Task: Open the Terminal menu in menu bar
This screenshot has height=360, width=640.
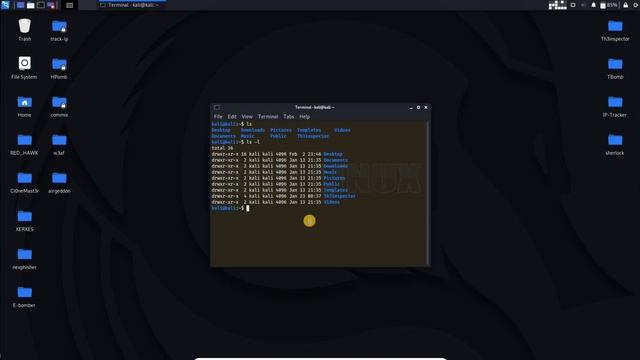Action: (268, 117)
